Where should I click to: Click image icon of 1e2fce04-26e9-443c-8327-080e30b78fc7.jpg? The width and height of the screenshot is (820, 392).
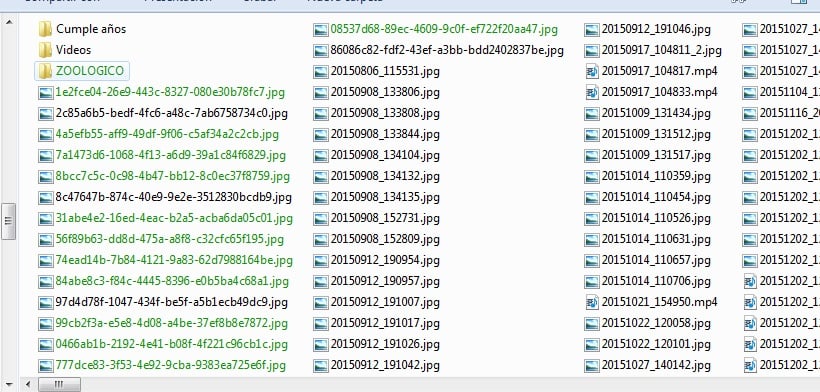(46, 93)
